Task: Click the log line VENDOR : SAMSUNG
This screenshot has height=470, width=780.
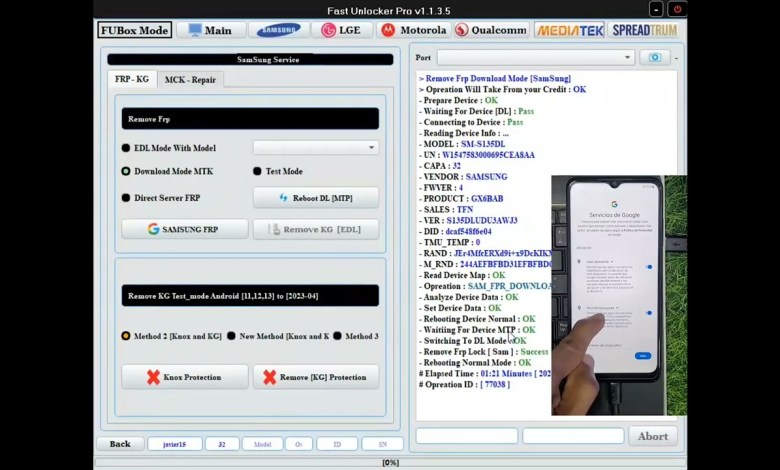Action: point(463,177)
